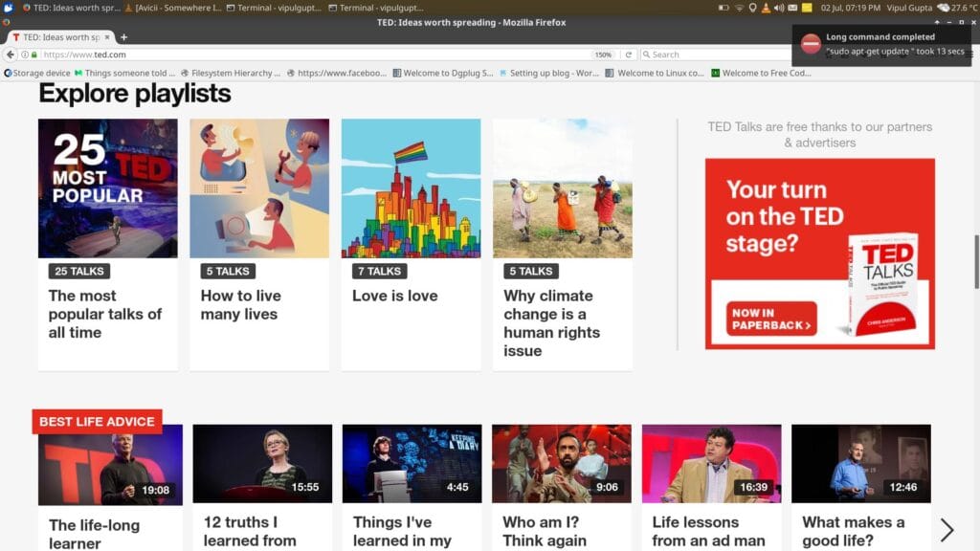Click How to live many lives title

point(240,305)
